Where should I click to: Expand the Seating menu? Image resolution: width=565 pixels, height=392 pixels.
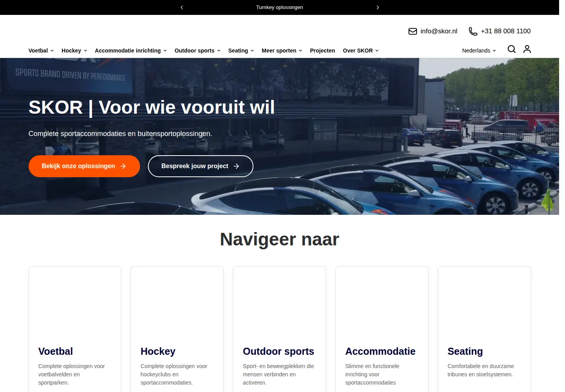point(241,51)
